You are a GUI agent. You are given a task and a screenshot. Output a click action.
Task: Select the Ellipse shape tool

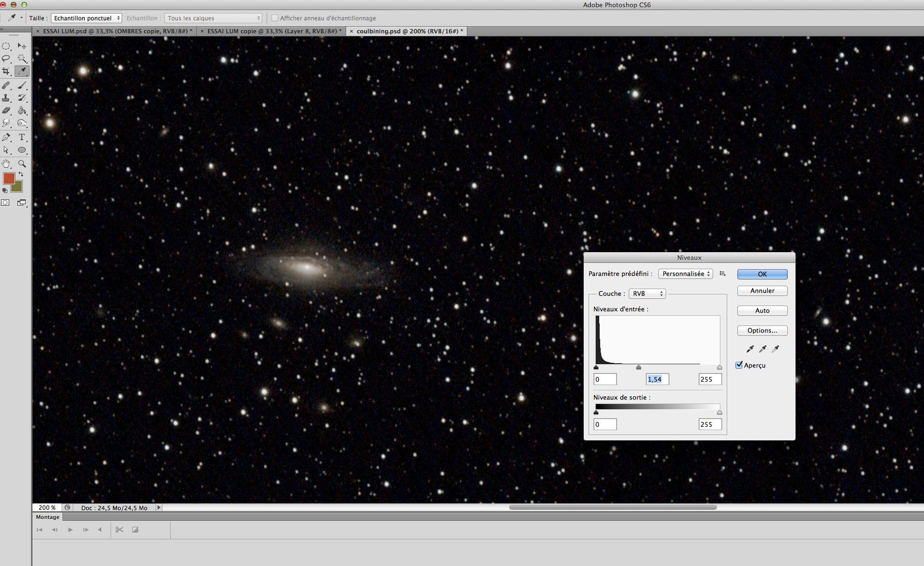pyautogui.click(x=22, y=150)
